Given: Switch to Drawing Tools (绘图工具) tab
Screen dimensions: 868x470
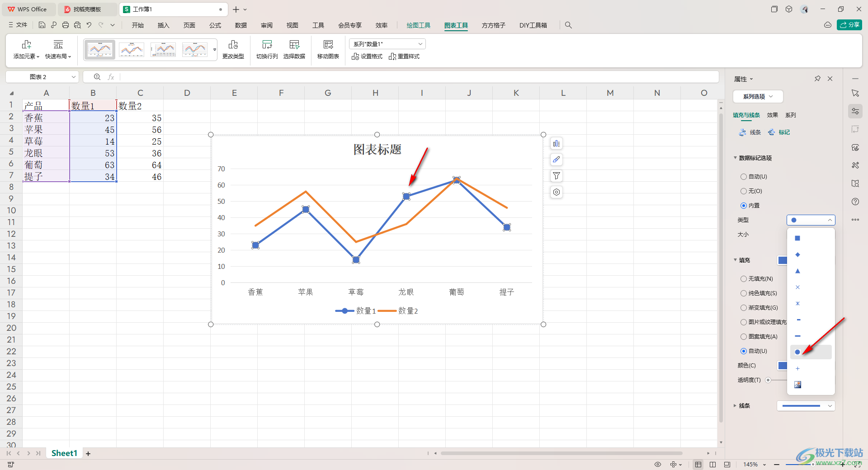Looking at the screenshot, I should click(x=419, y=25).
